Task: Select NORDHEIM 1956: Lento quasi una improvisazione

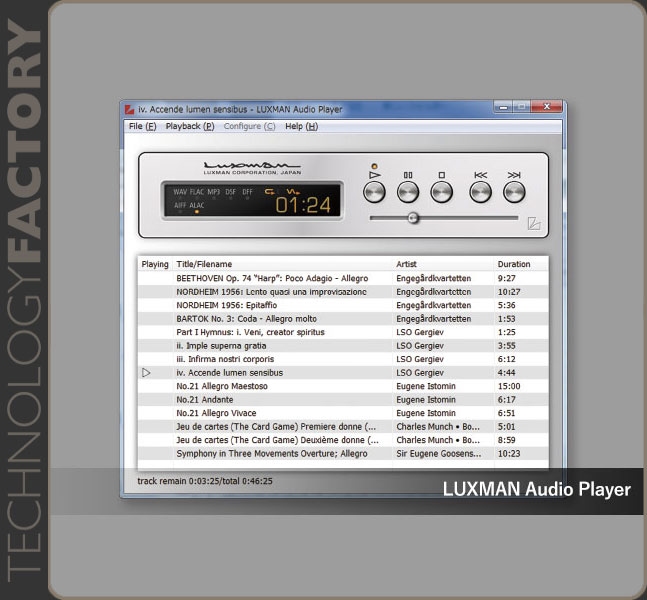Action: click(343, 292)
